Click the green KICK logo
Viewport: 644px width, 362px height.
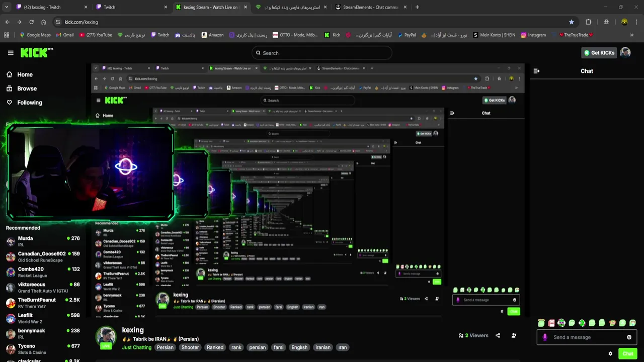pos(37,52)
